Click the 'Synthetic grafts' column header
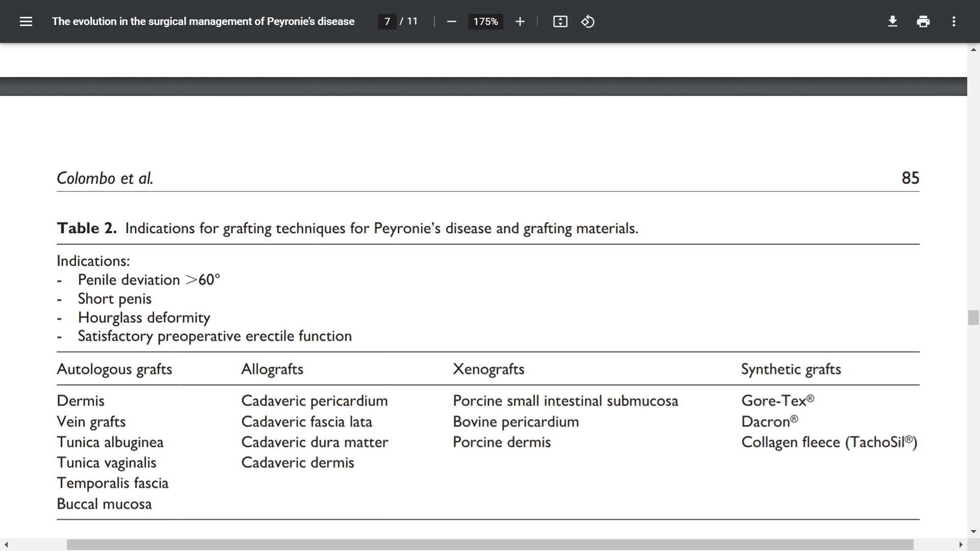Image resolution: width=980 pixels, height=551 pixels. 791,369
